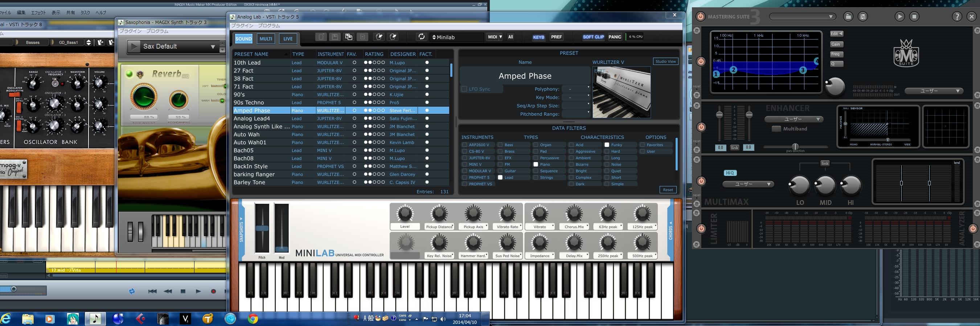Enable the LFO Sync checkbox
Image resolution: width=980 pixels, height=326 pixels.
click(x=464, y=89)
